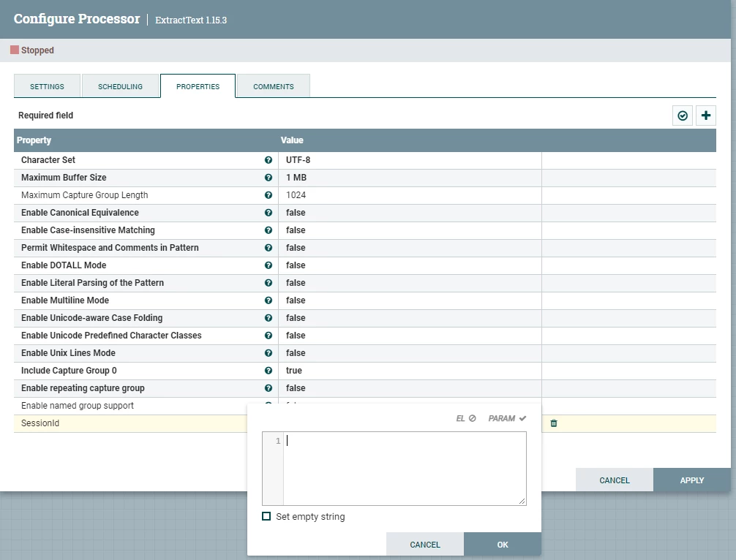
Task: Apply the processor configuration
Action: [692, 480]
